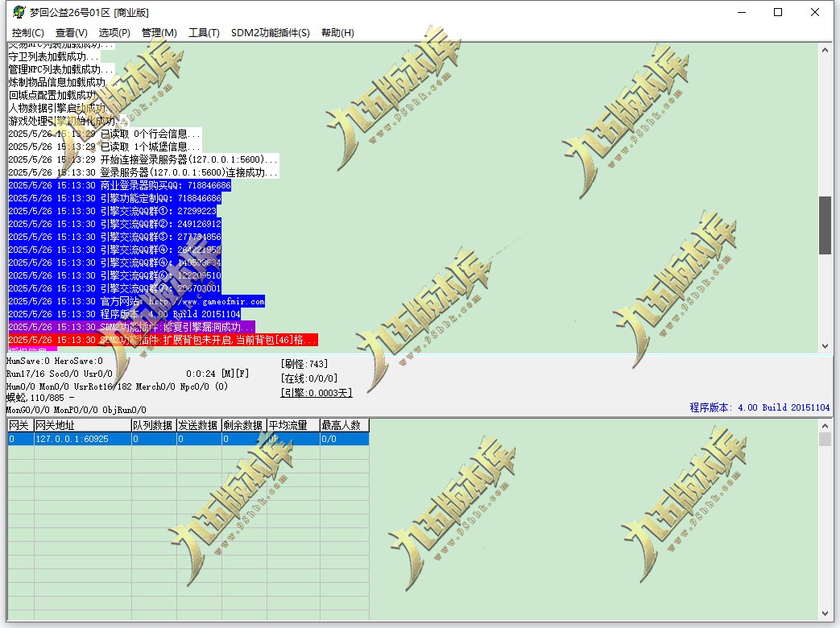Click the 队列数据 column header

point(154,425)
